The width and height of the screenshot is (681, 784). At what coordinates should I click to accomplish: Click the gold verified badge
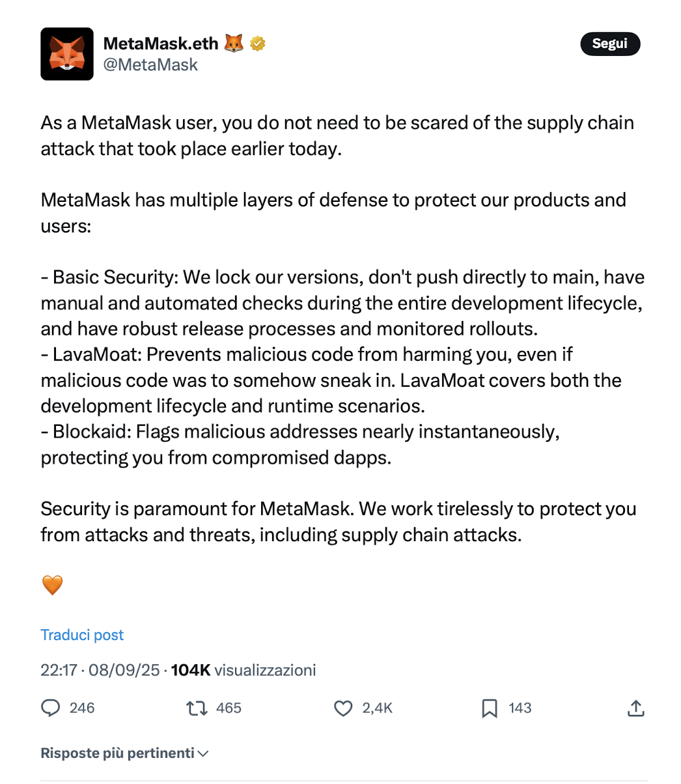tap(258, 44)
